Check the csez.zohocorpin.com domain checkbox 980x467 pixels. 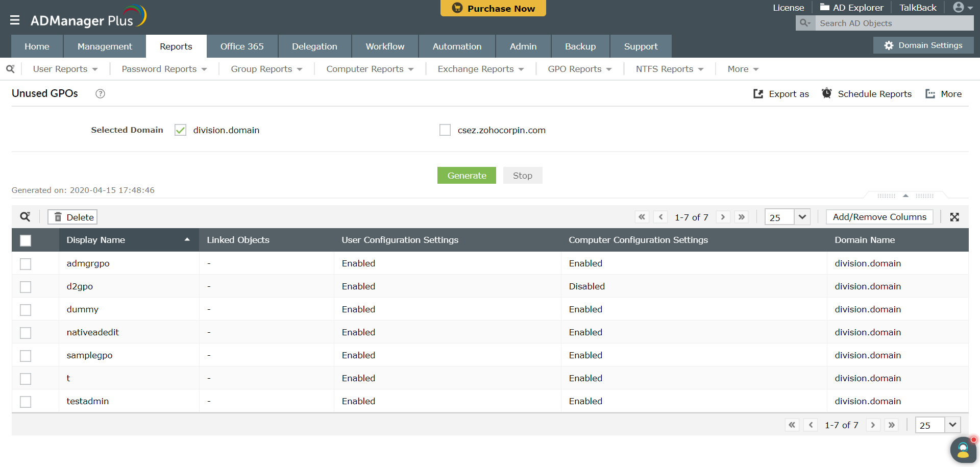pyautogui.click(x=445, y=130)
